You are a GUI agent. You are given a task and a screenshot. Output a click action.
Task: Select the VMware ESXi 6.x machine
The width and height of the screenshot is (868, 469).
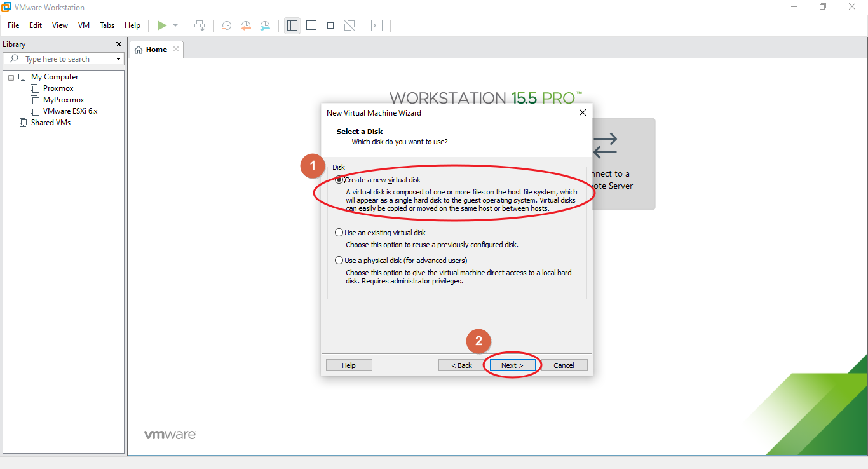(70, 111)
